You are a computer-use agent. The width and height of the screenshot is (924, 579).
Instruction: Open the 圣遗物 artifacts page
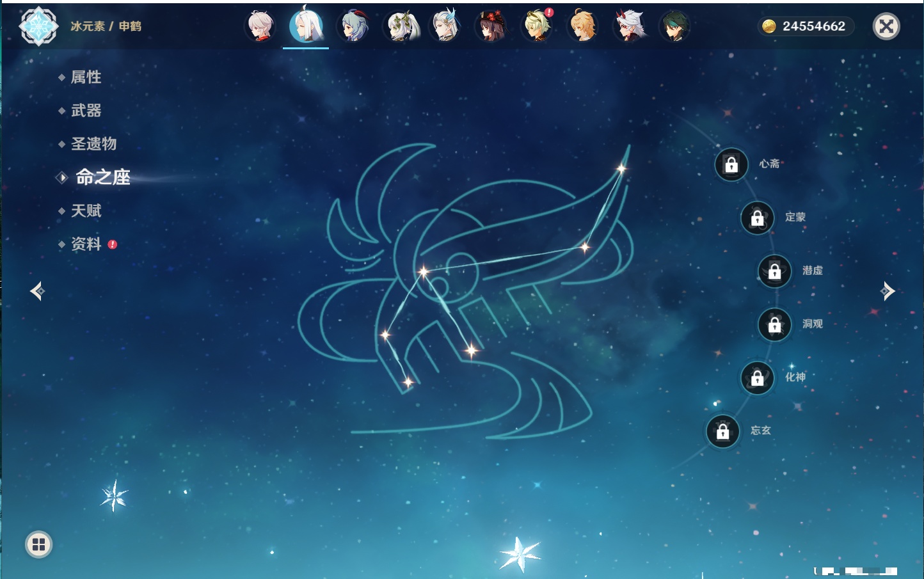click(x=93, y=144)
